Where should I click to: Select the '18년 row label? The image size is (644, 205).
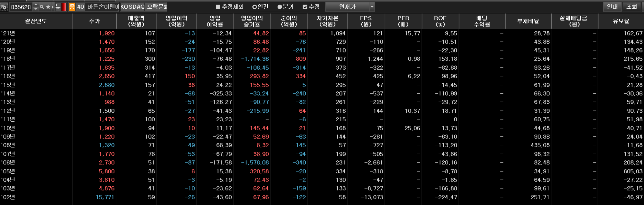pyautogui.click(x=8, y=59)
